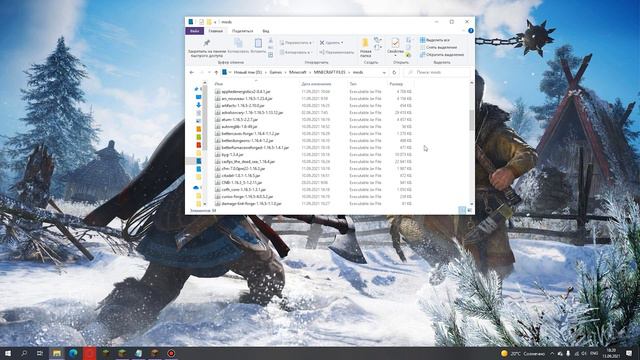Open the Easy access dropdown in Create group
Screen dimensions: 640x360
[378, 47]
